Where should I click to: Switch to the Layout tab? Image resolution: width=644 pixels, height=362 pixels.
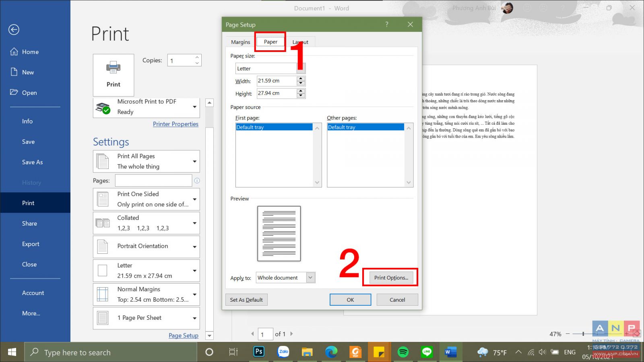300,42
